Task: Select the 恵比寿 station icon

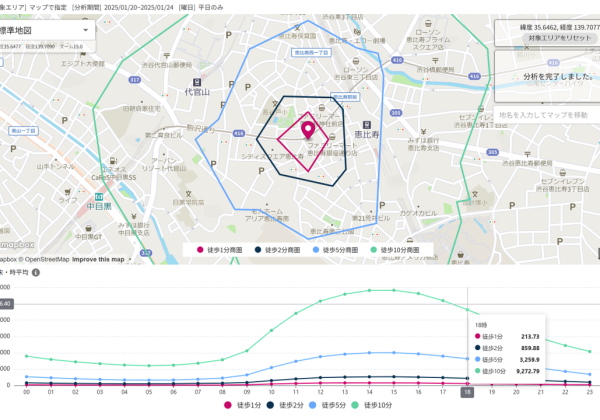Action: 367,125
